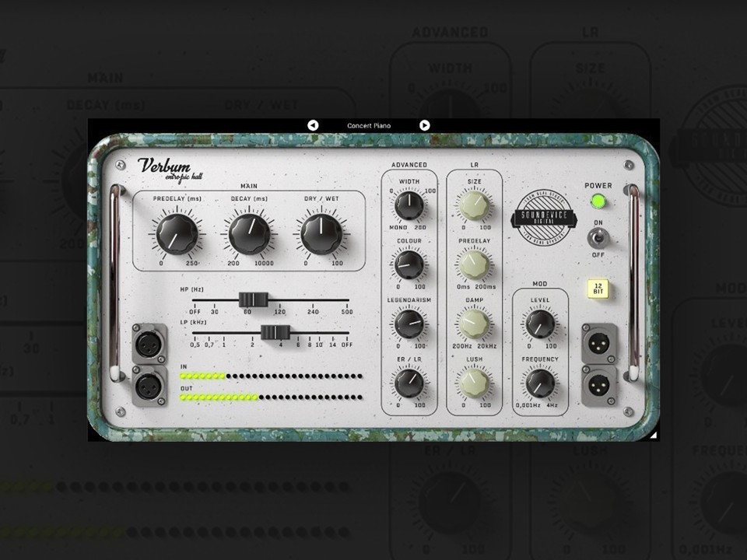Click the IN level meter

pos(271,376)
